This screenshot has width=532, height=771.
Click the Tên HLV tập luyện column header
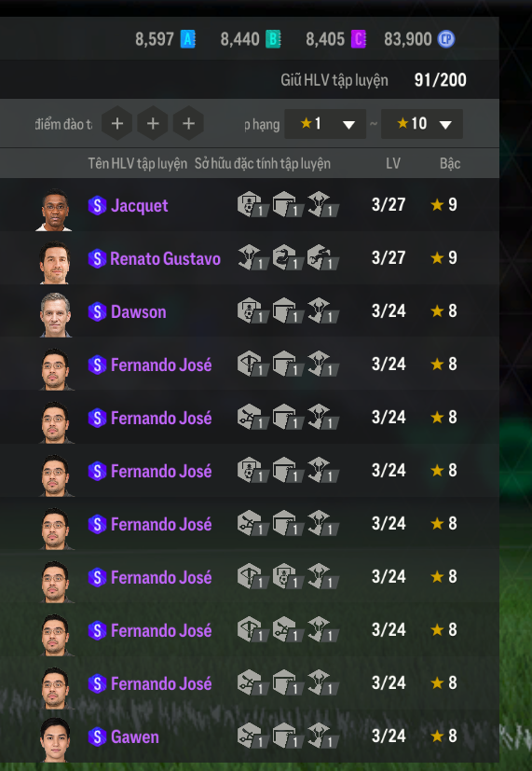pos(138,164)
